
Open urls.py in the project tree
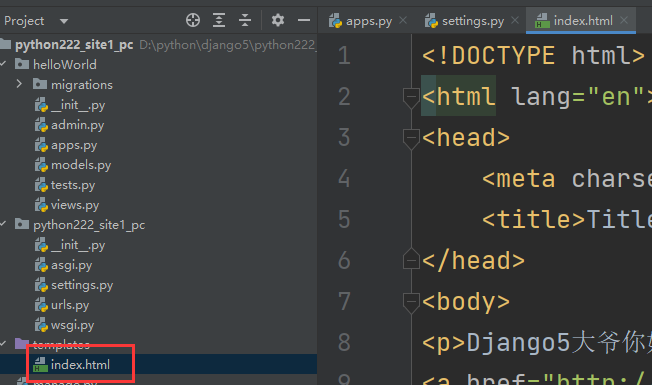[70, 305]
